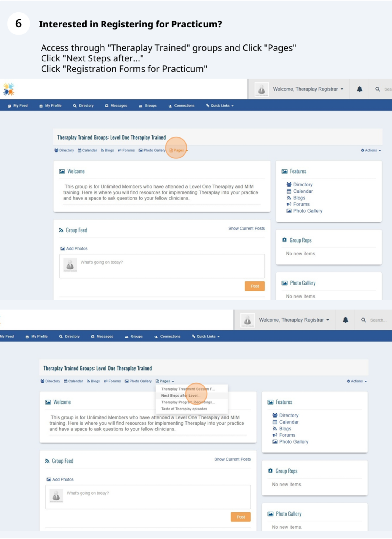Viewport: 392px width, 539px height.
Task: Click "What's going on today?" field in the lower screenshot
Action: click(156, 493)
